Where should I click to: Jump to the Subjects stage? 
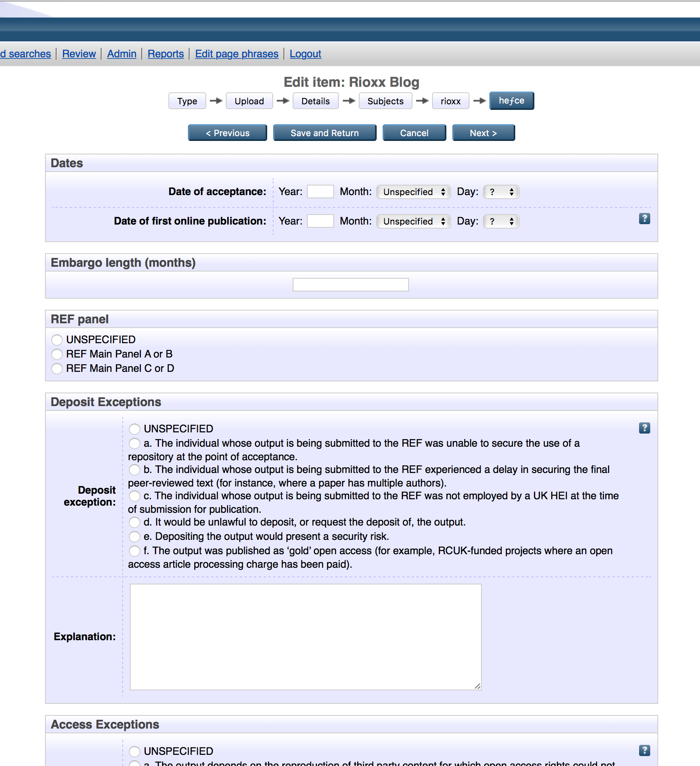[x=385, y=101]
